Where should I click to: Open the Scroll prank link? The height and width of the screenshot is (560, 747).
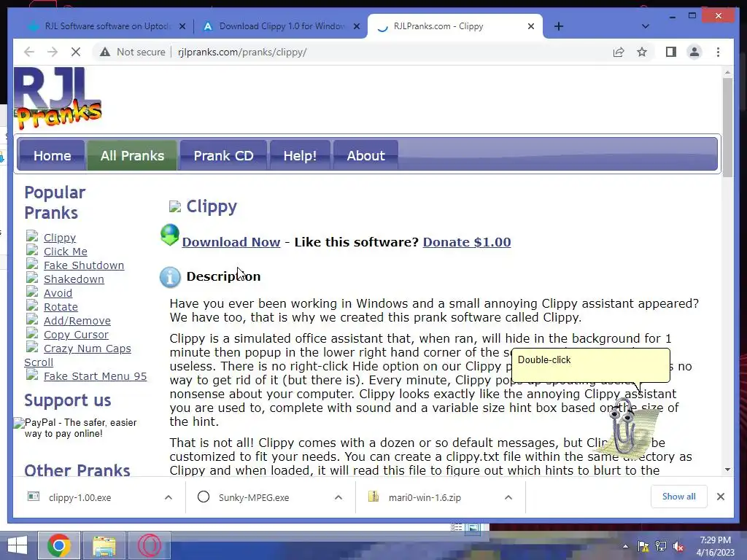tap(39, 362)
